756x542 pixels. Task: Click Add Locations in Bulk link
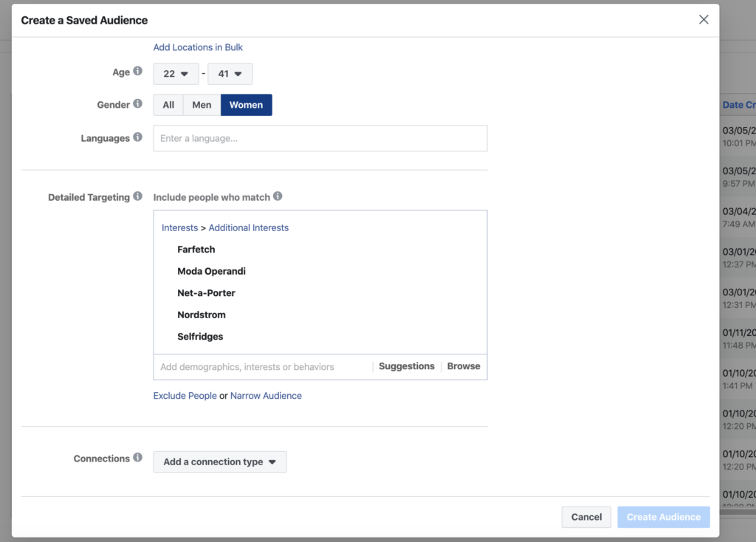(198, 47)
